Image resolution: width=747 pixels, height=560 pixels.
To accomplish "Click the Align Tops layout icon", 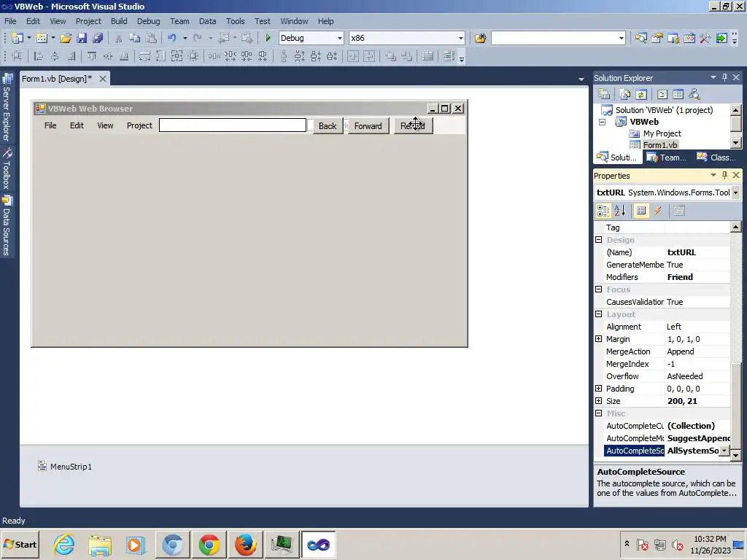I will pyautogui.click(x=91, y=56).
